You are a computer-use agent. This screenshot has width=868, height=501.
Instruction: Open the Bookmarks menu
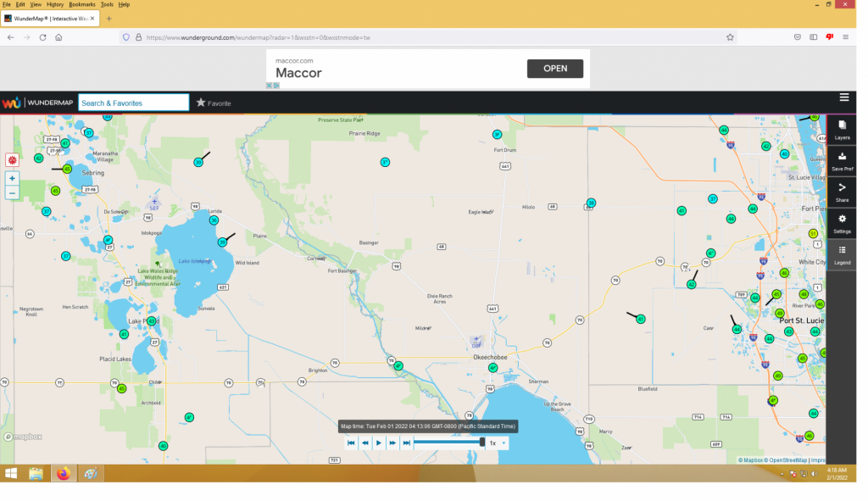(82, 4)
